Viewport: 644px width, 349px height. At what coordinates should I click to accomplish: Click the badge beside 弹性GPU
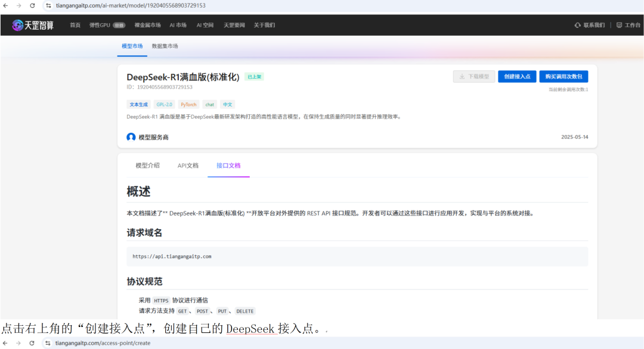click(119, 26)
